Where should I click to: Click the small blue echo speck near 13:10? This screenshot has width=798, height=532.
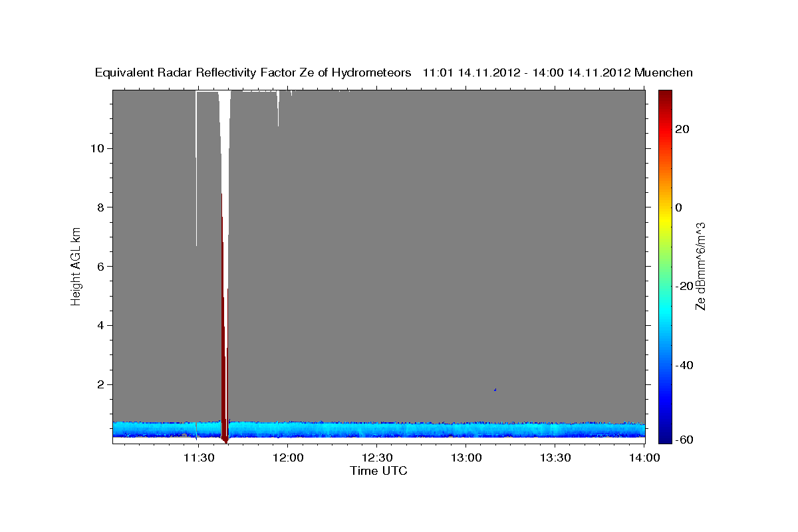click(x=495, y=390)
